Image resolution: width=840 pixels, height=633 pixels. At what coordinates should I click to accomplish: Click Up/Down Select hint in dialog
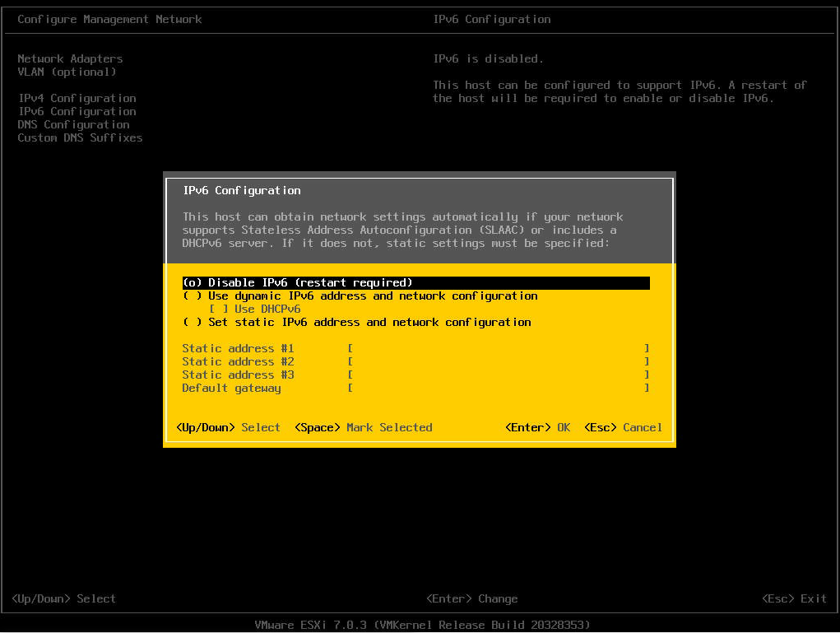pyautogui.click(x=228, y=428)
